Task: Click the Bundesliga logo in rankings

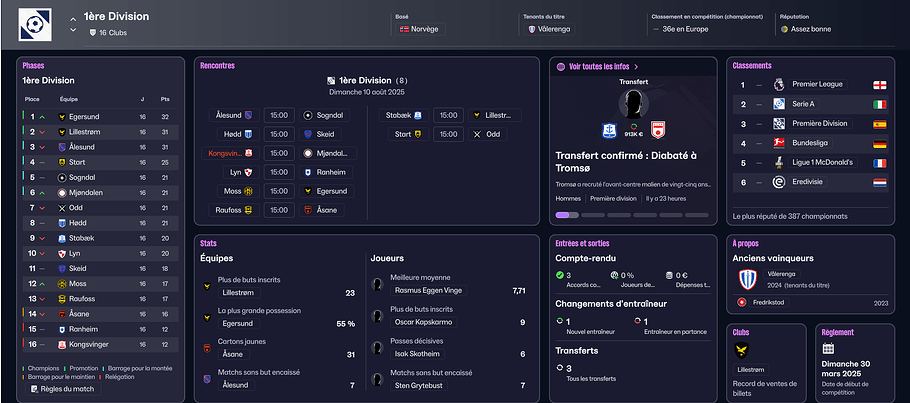Action: pos(778,143)
